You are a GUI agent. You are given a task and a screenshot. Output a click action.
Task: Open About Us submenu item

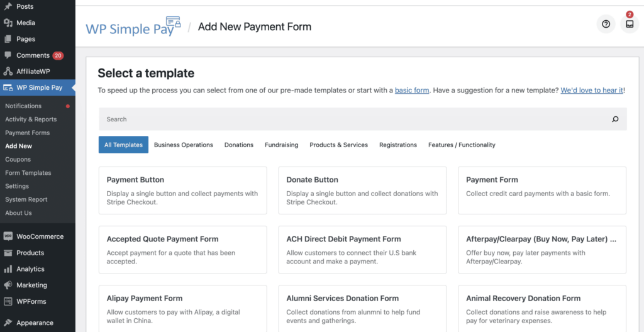click(18, 213)
